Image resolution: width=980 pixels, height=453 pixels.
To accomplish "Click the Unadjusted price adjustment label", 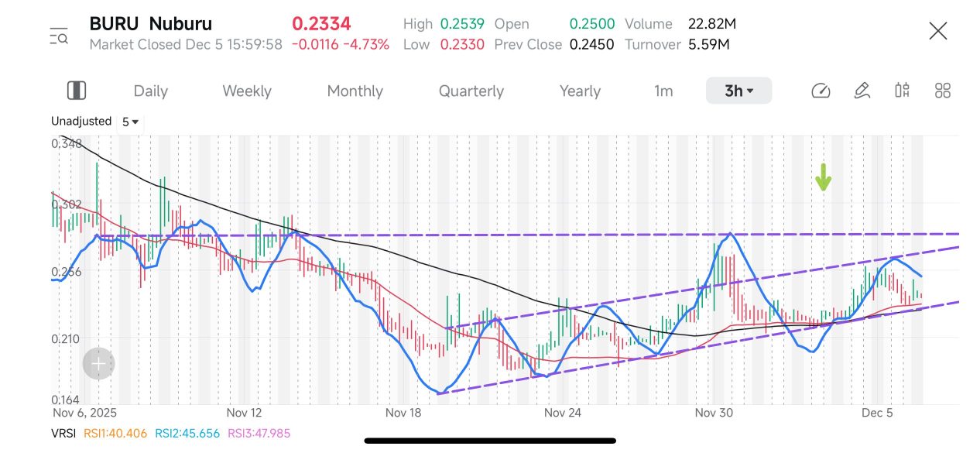I will (81, 122).
